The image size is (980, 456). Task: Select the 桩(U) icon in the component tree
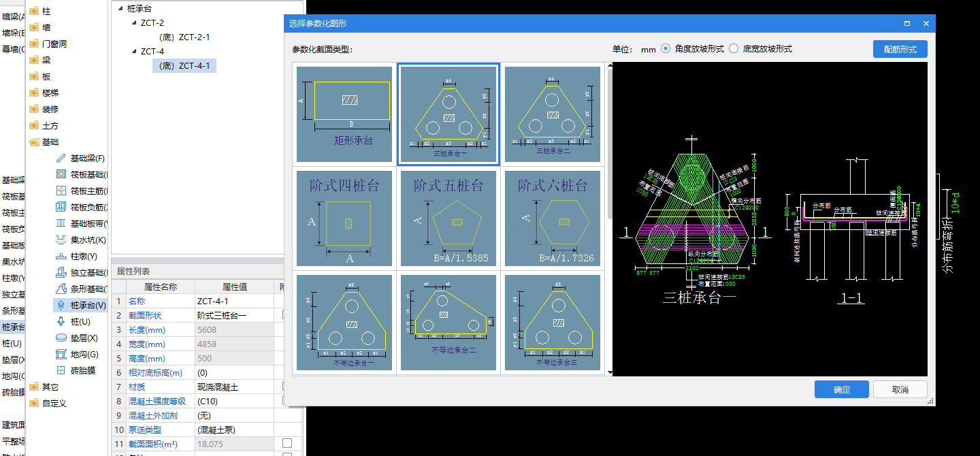click(61, 322)
